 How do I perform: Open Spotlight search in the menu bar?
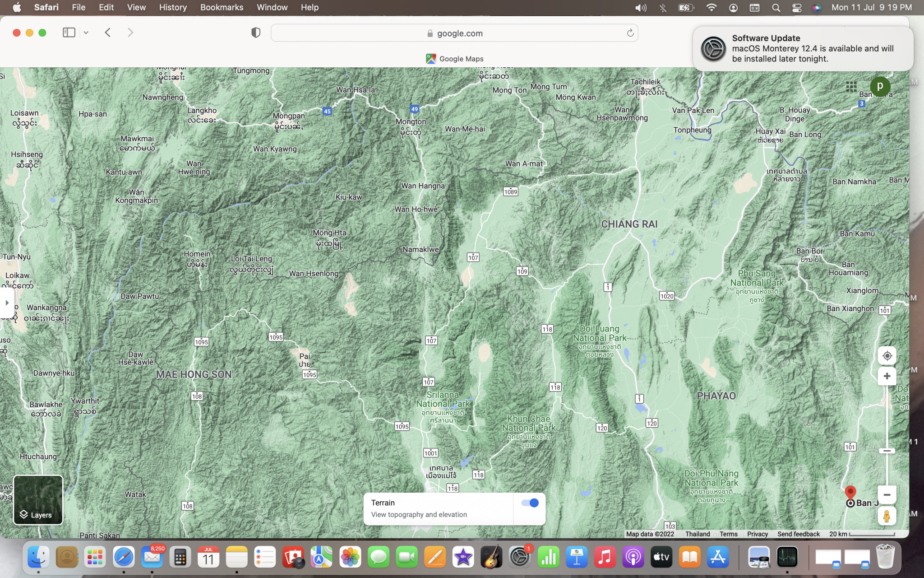tap(776, 7)
